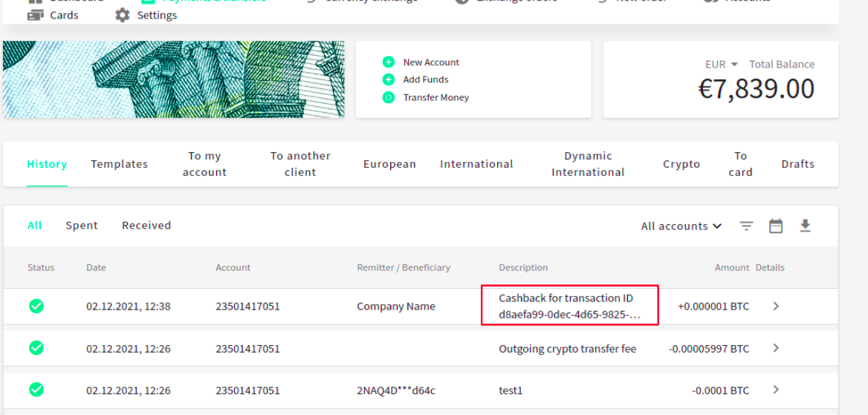Click the Add Funds plus icon
The height and width of the screenshot is (415, 868).
coord(388,79)
